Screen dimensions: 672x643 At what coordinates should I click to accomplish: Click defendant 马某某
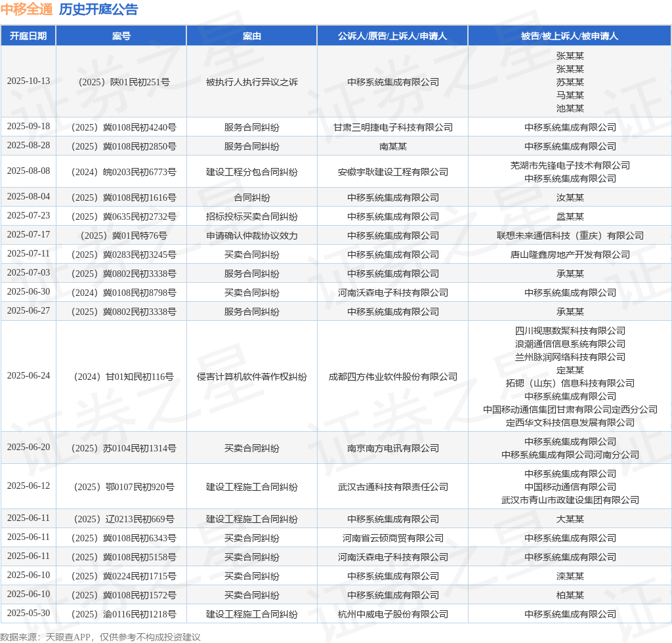570,95
